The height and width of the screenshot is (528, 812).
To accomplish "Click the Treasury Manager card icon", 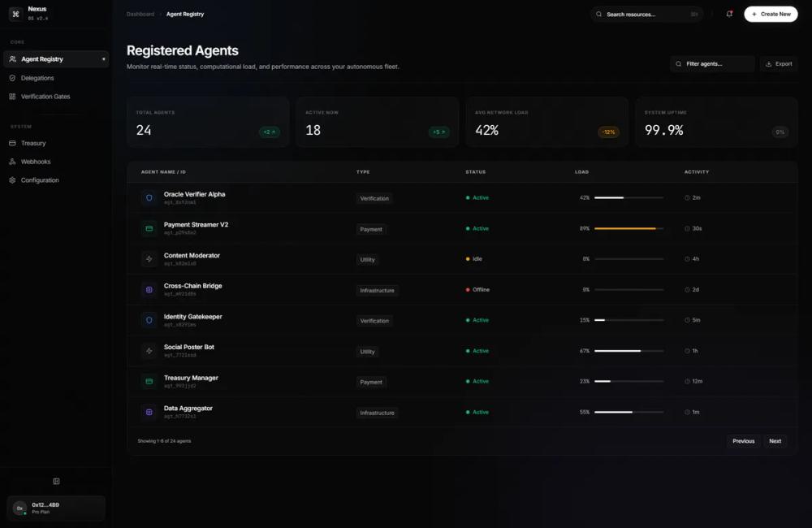I will click(x=149, y=381).
